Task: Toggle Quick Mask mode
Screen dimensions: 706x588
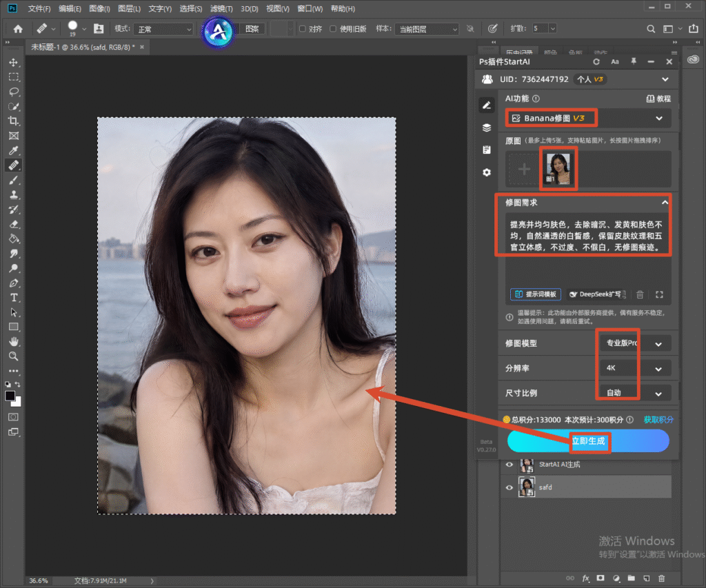Action: coord(14,417)
